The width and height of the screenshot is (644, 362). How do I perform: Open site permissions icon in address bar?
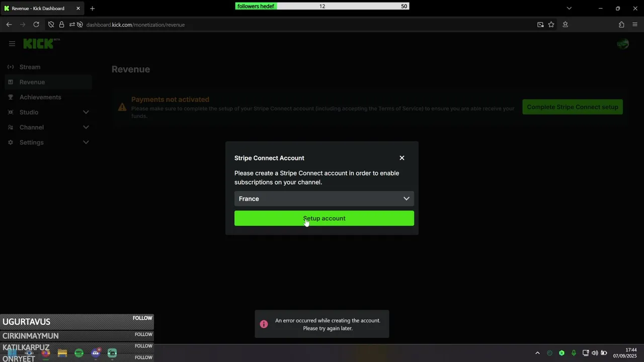click(72, 25)
